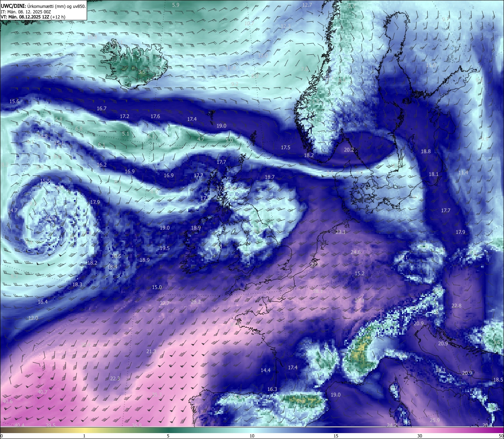504x439 pixels.
Task: Click the color scale near the 15 mark
Action: pos(336,430)
